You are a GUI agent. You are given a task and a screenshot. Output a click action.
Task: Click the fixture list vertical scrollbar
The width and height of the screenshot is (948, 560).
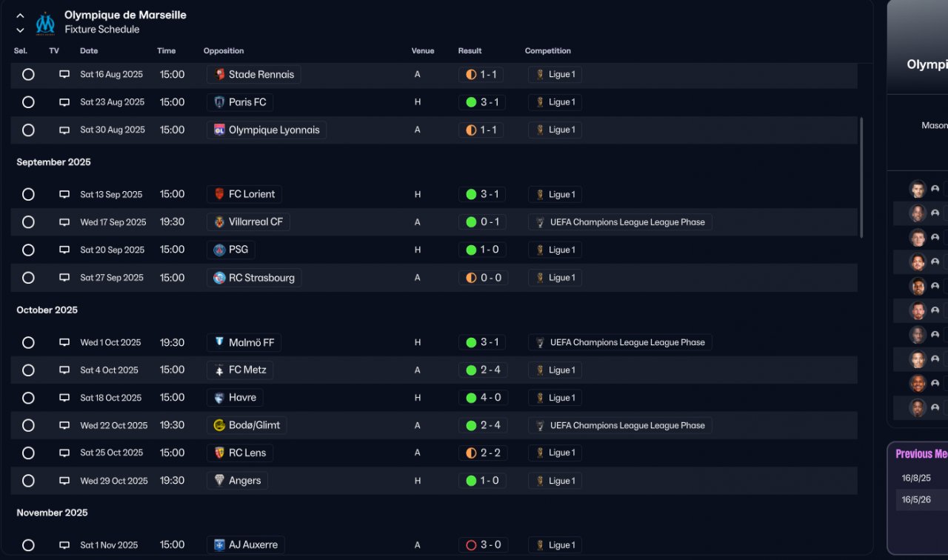pos(861,176)
